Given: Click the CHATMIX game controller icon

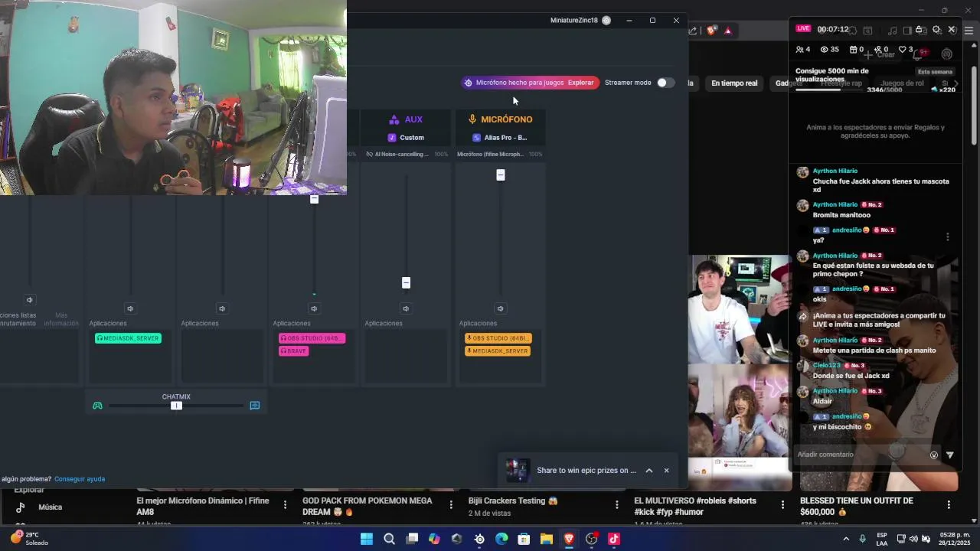Looking at the screenshot, I should [x=97, y=406].
